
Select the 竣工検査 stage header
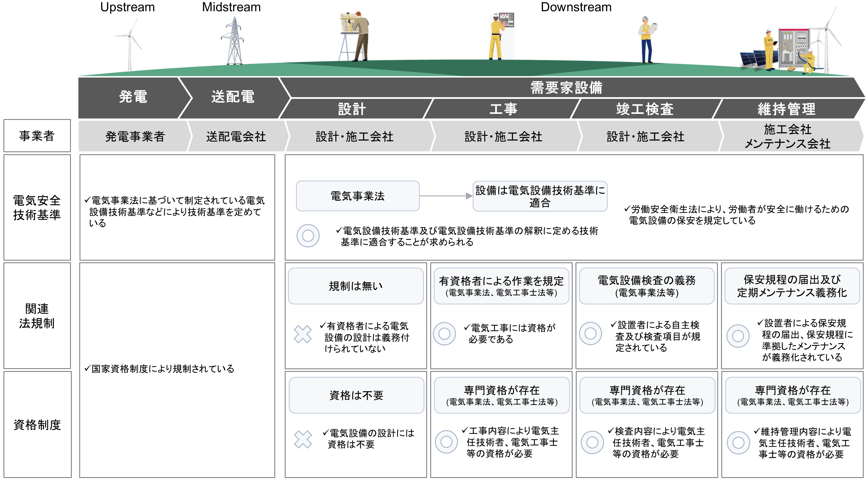click(644, 109)
